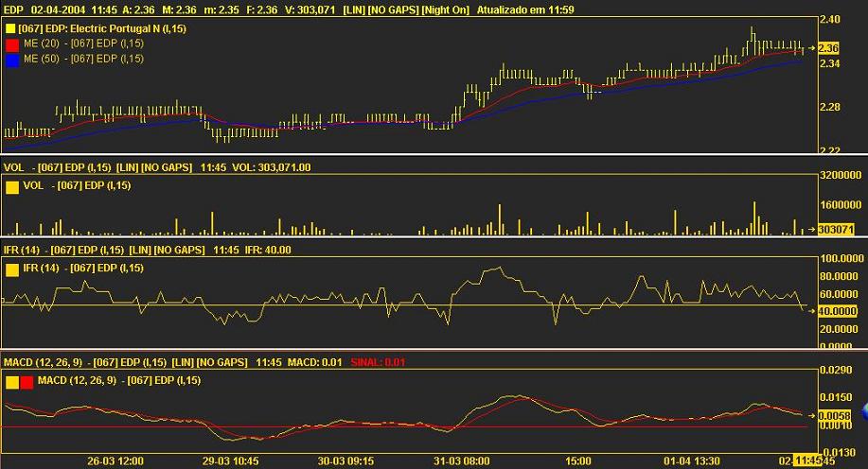Select the 'ME (50) - [067] EDP (I,15)' legend label
Image resolution: width=868 pixels, height=469 pixels.
83,59
